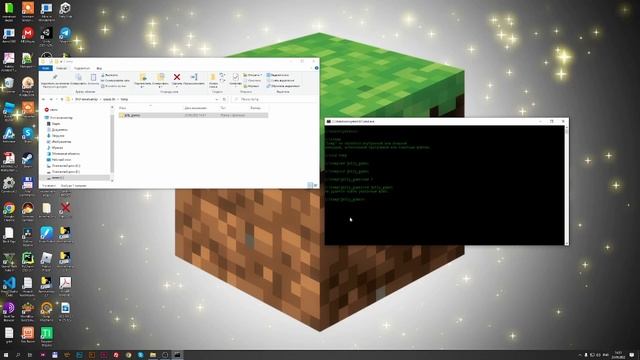Viewport: 640px width, 360px height.
Task: Toggle Large icons view at Explorer bottom right
Action: (x=315, y=185)
